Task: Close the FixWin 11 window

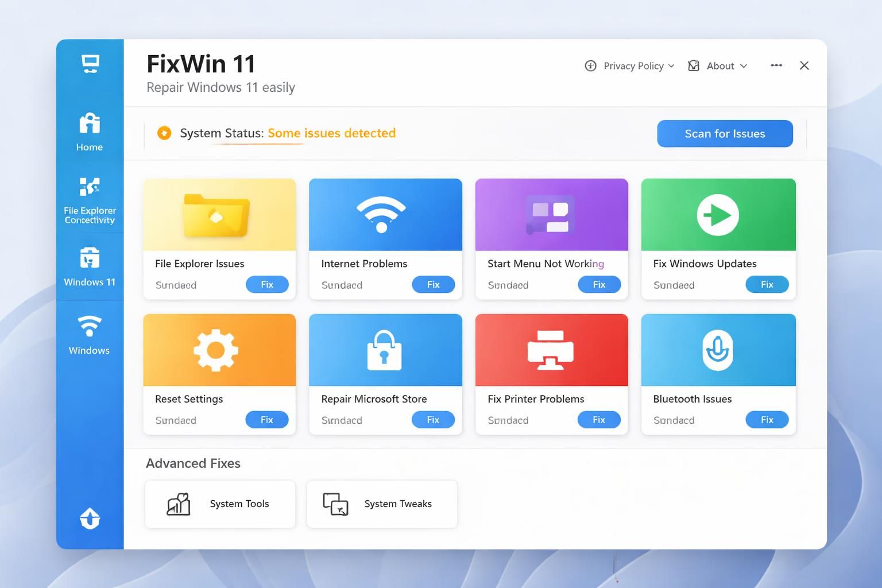Action: point(804,65)
